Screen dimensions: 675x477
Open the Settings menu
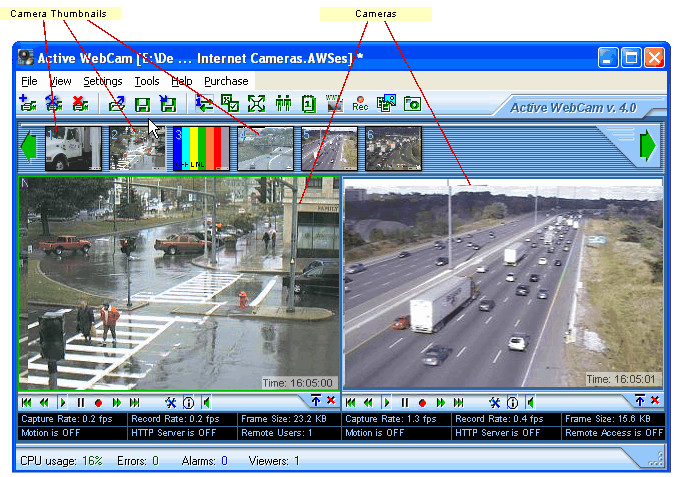[103, 81]
